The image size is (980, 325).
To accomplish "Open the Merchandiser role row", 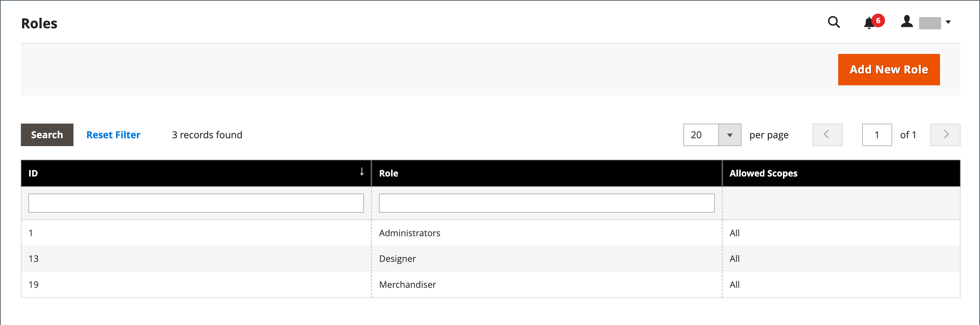I will point(407,285).
